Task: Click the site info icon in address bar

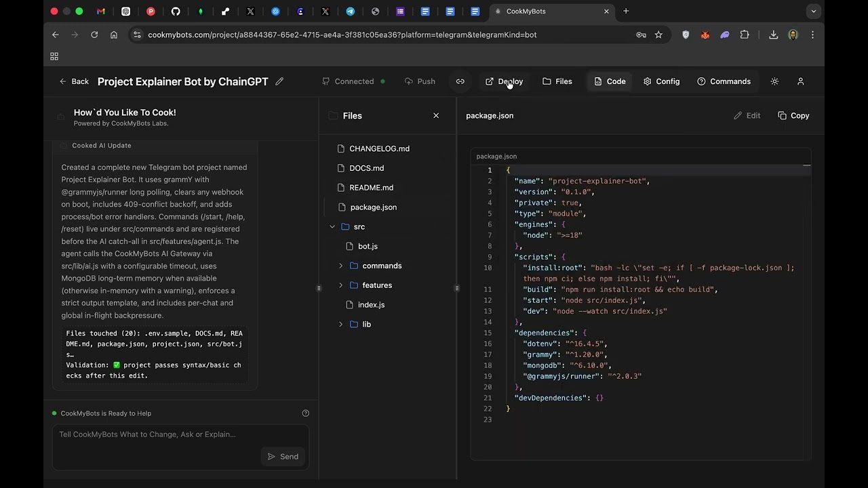Action: (x=137, y=35)
